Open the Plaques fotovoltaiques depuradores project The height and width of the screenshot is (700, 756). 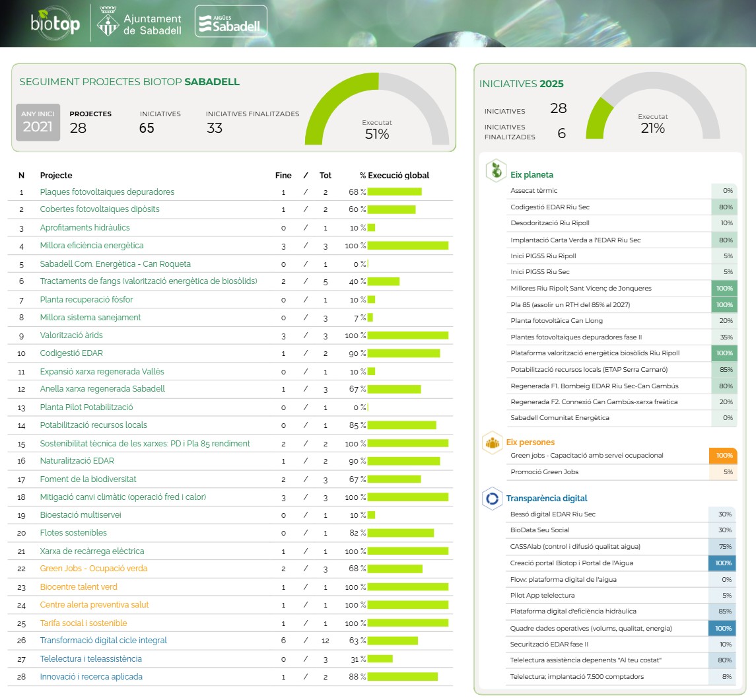pos(107,192)
